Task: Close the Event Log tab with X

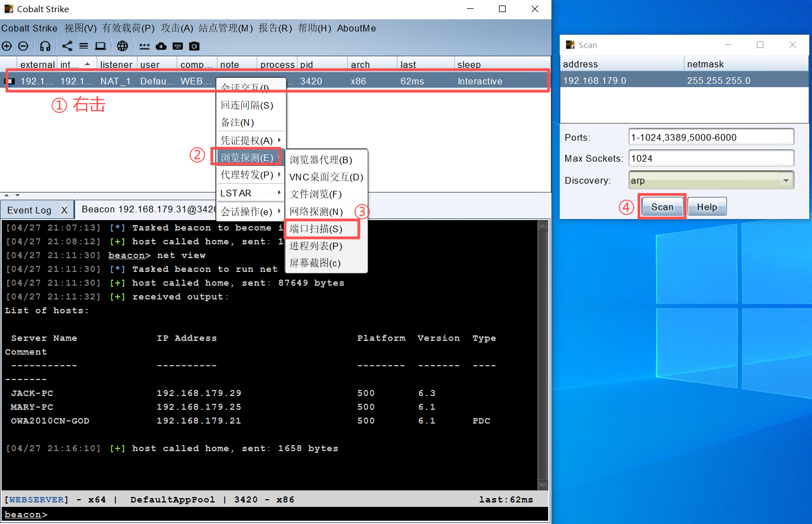Action: tap(64, 210)
